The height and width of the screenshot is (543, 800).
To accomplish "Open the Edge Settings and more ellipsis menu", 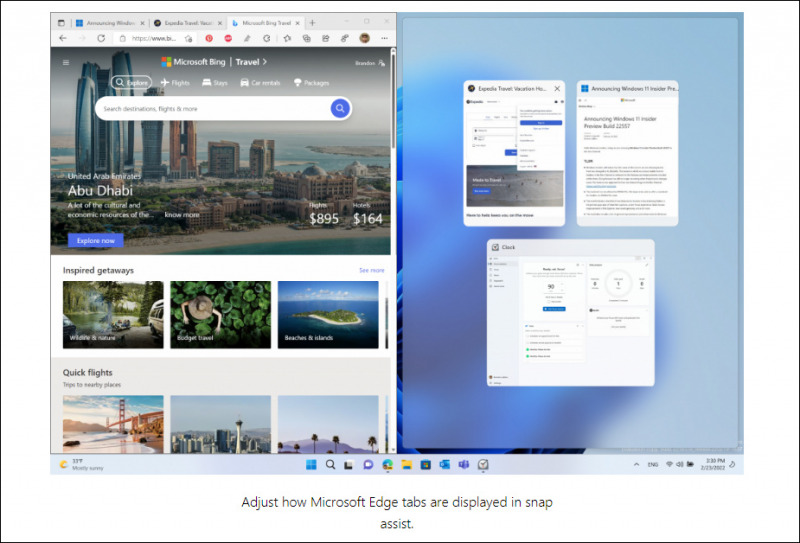I will click(384, 38).
